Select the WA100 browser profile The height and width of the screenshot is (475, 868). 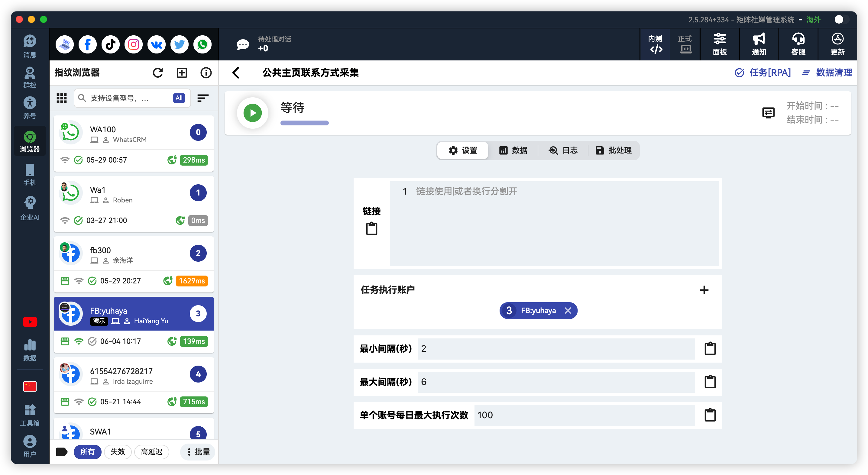(x=134, y=144)
